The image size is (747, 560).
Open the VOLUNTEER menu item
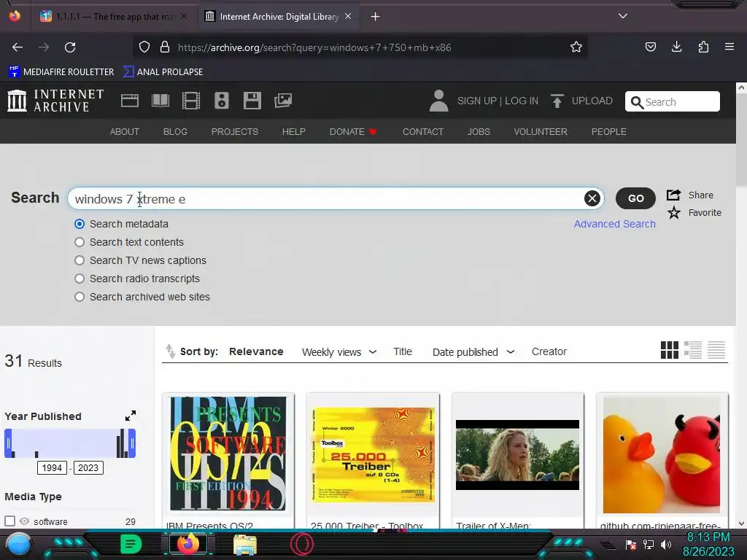click(541, 131)
